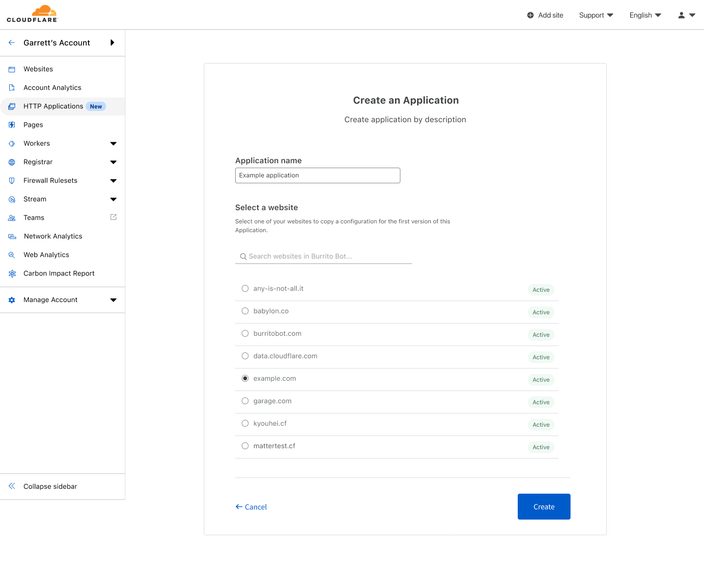Click the Search websites input field
The height and width of the screenshot is (588, 704).
(324, 256)
